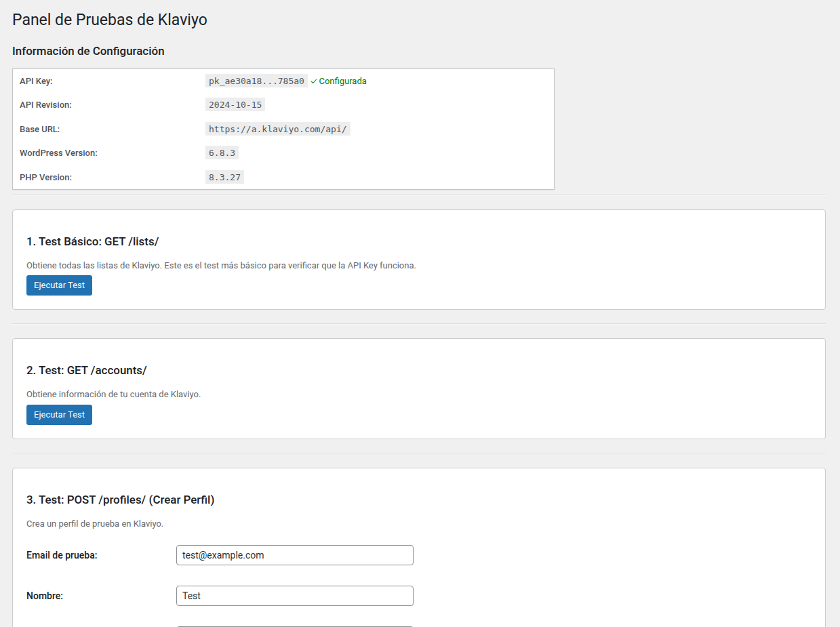Select the masked API Key value
The height and width of the screenshot is (627, 840).
256,81
